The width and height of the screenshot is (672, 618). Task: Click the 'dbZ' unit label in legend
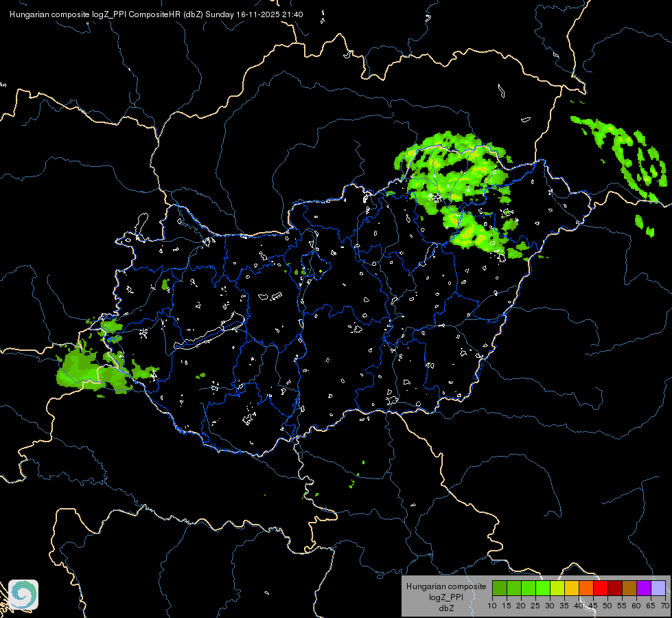[446, 608]
